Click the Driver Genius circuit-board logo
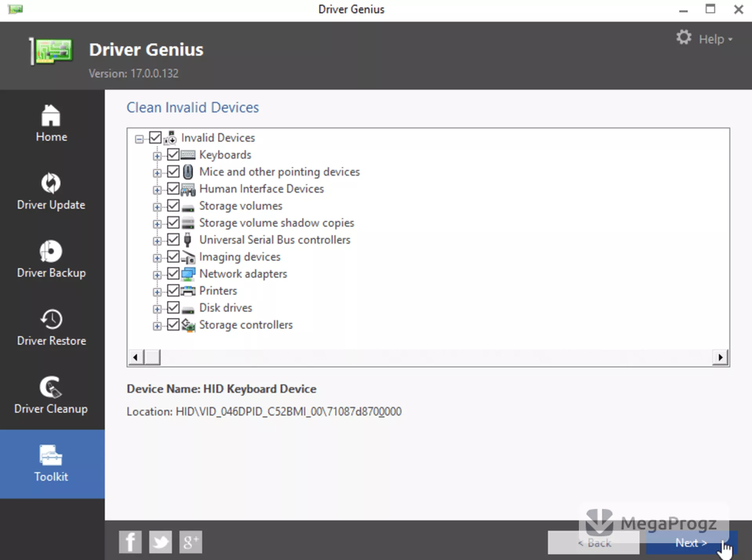 pos(51,51)
